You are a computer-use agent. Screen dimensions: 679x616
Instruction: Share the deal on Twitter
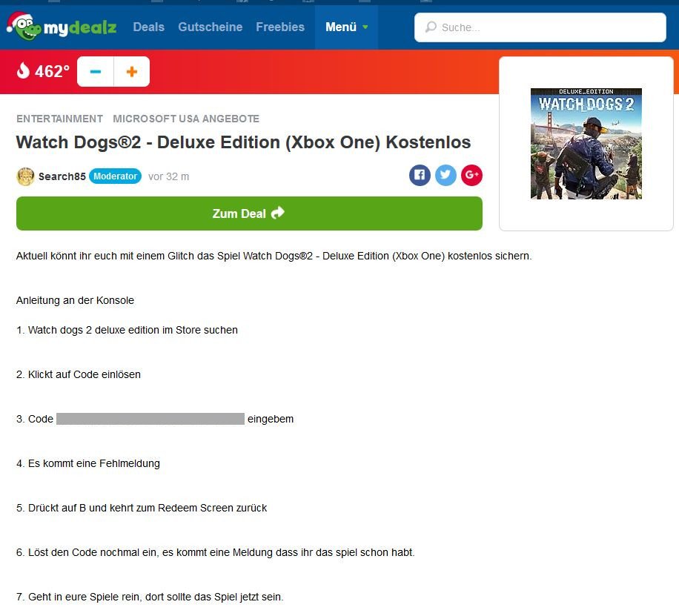coord(446,175)
